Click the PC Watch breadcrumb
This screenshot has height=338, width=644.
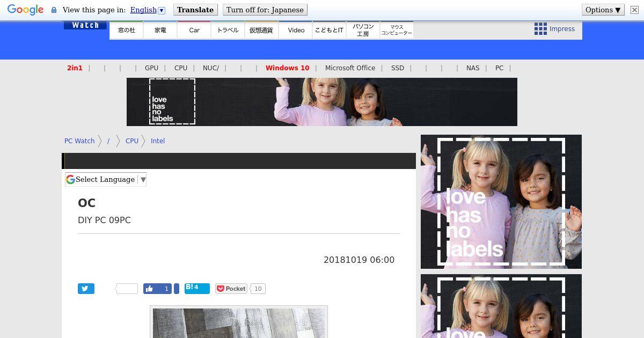[x=79, y=141]
